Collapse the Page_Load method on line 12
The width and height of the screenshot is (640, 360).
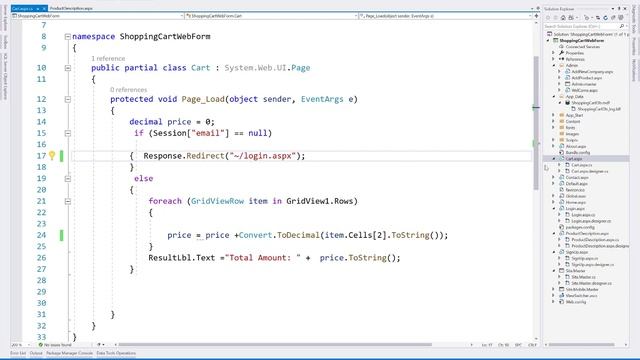click(68, 100)
